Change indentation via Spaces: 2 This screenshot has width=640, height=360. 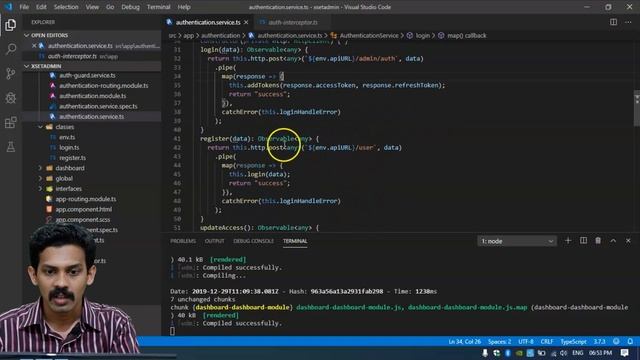499,341
